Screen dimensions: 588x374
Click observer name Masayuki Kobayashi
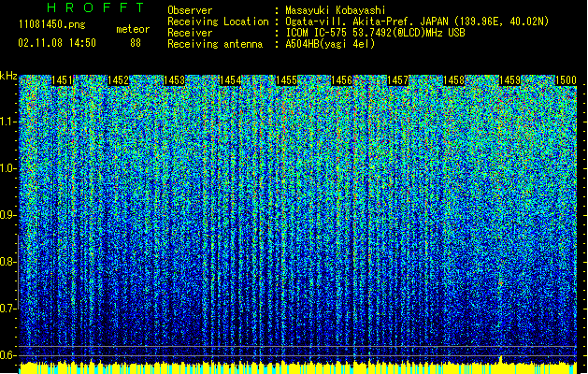[x=335, y=10]
